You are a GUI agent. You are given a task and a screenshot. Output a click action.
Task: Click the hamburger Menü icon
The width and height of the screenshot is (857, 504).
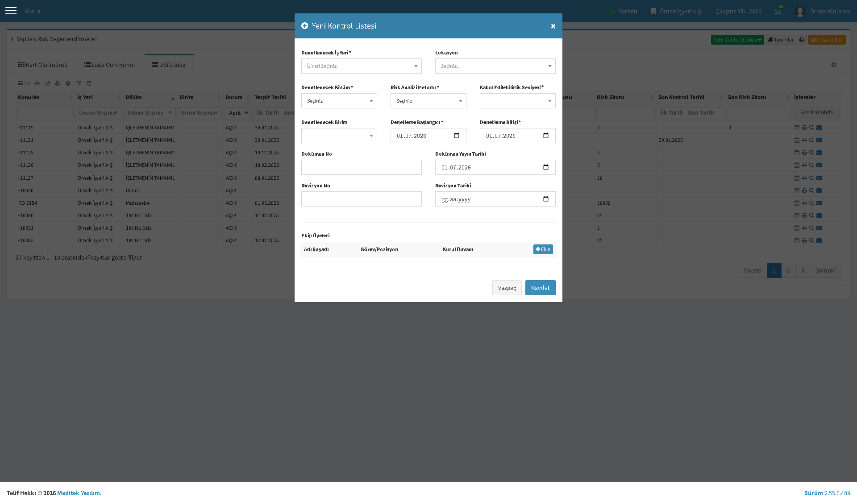pos(11,11)
